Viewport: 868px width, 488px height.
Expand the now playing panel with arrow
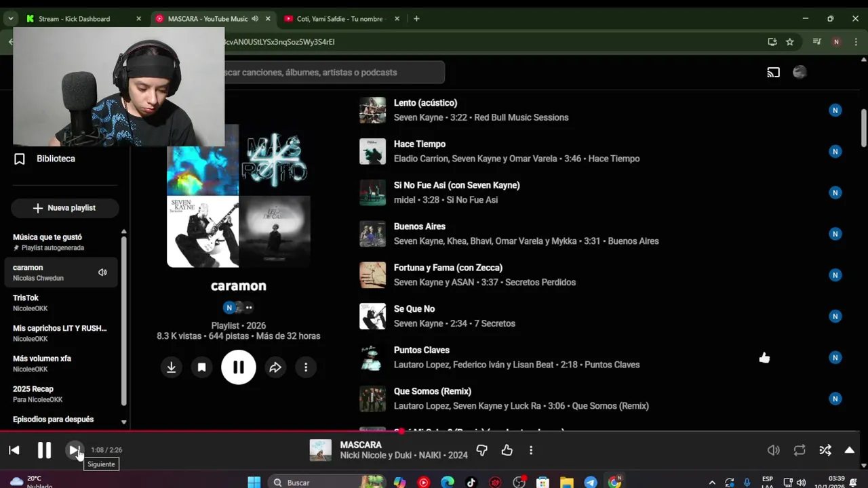click(x=849, y=450)
